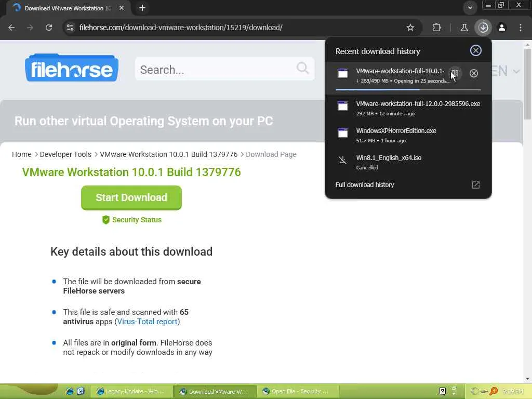This screenshot has height=399, width=532.
Task: Cancel the VMware-workstation-full-10.0.1 download
Action: coord(474,73)
